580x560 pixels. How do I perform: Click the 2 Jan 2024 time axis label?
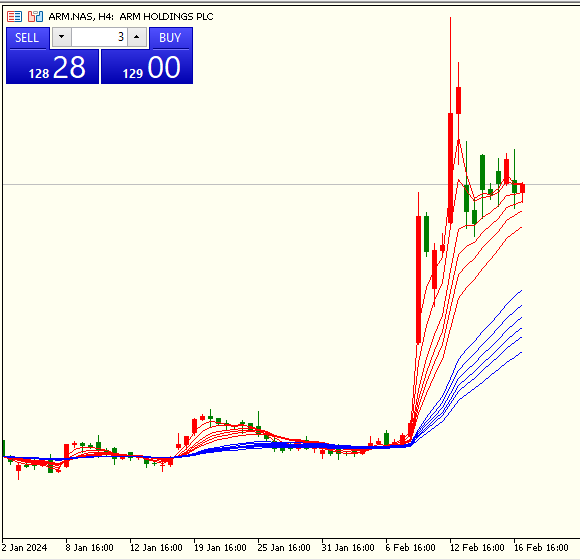(x=24, y=547)
